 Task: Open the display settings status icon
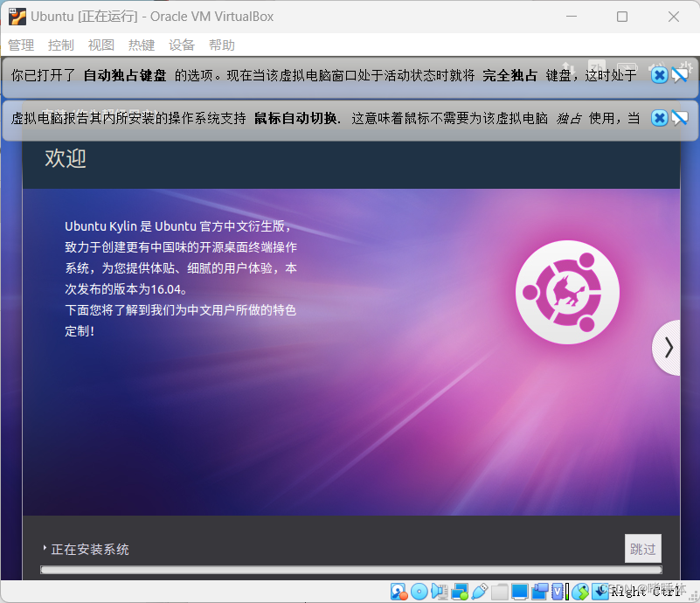click(x=520, y=592)
